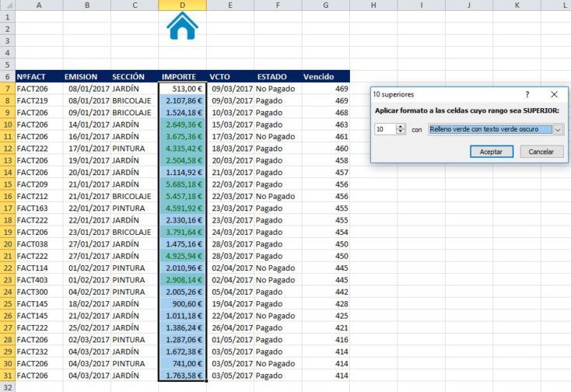This screenshot has width=571, height=392.
Task: Click the blue home icon
Action: coord(182,26)
